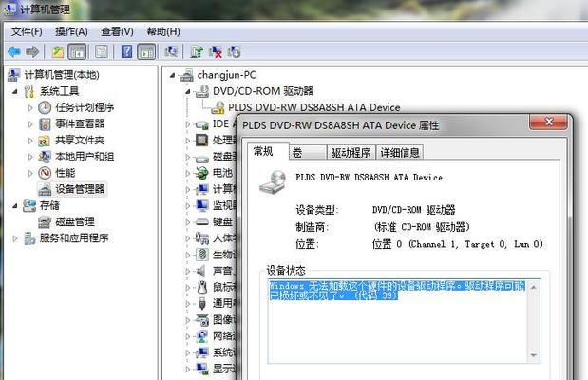Click the DVD drive icon in properties dialog
The image size is (588, 380).
(x=273, y=182)
